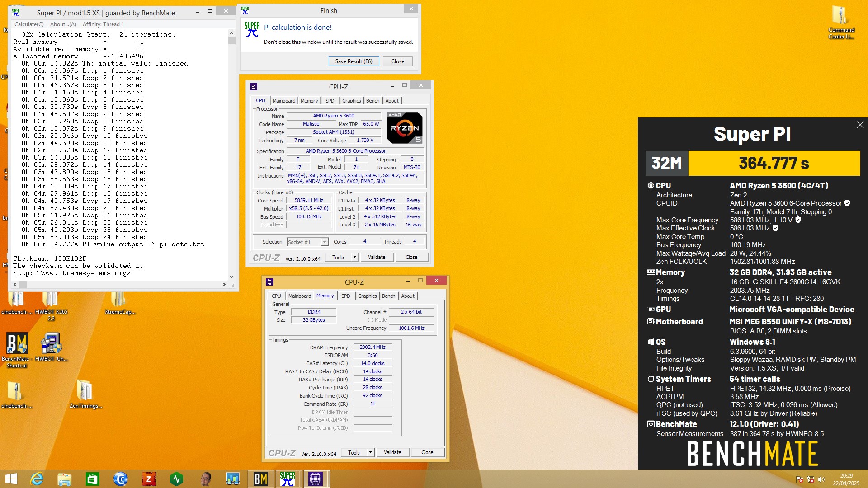Click Core Speed value field in CPU-Z
This screenshot has width=868, height=488.
pyautogui.click(x=309, y=200)
